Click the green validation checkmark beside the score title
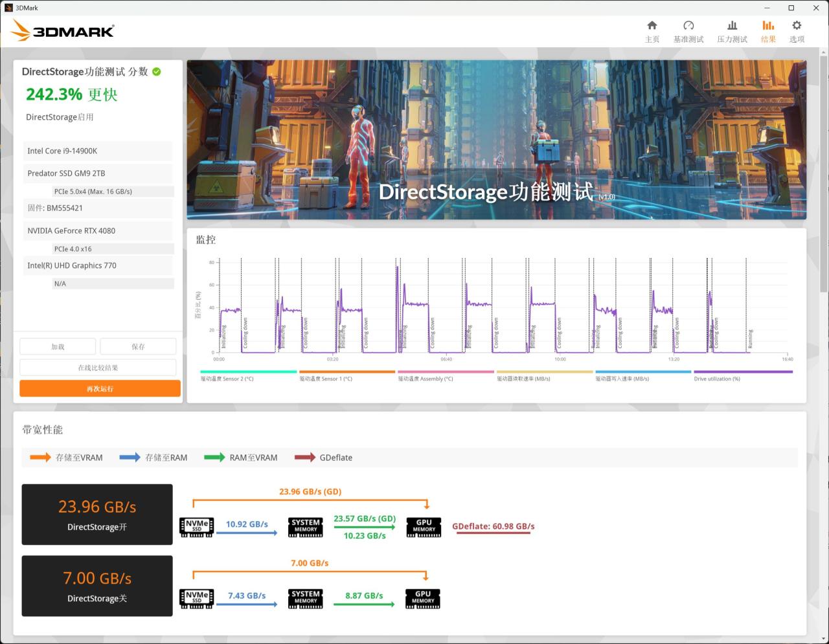 tap(157, 72)
